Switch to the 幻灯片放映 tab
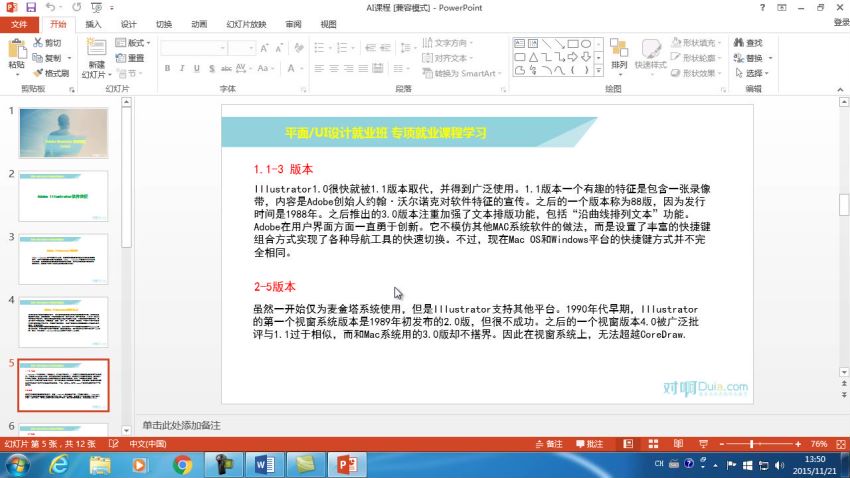Image resolution: width=850 pixels, height=478 pixels. click(246, 24)
